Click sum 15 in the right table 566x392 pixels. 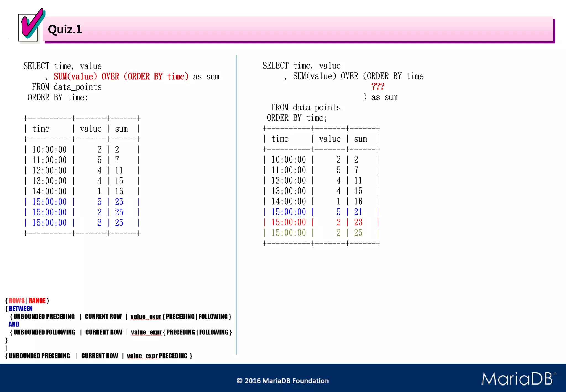(x=358, y=191)
